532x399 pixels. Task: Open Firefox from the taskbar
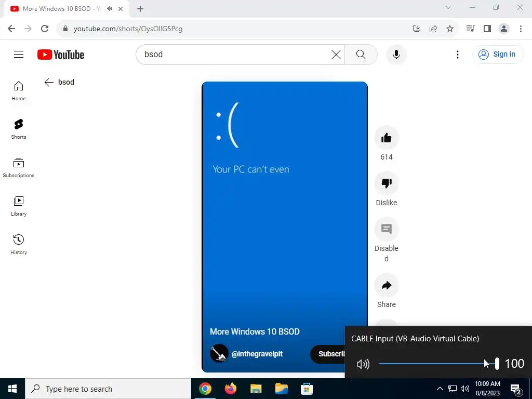[230, 389]
